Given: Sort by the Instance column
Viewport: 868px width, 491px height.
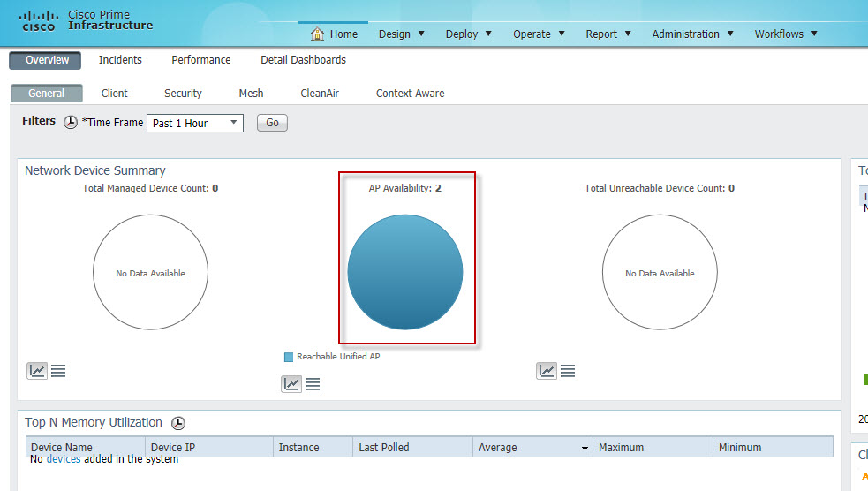Looking at the screenshot, I should [x=313, y=447].
